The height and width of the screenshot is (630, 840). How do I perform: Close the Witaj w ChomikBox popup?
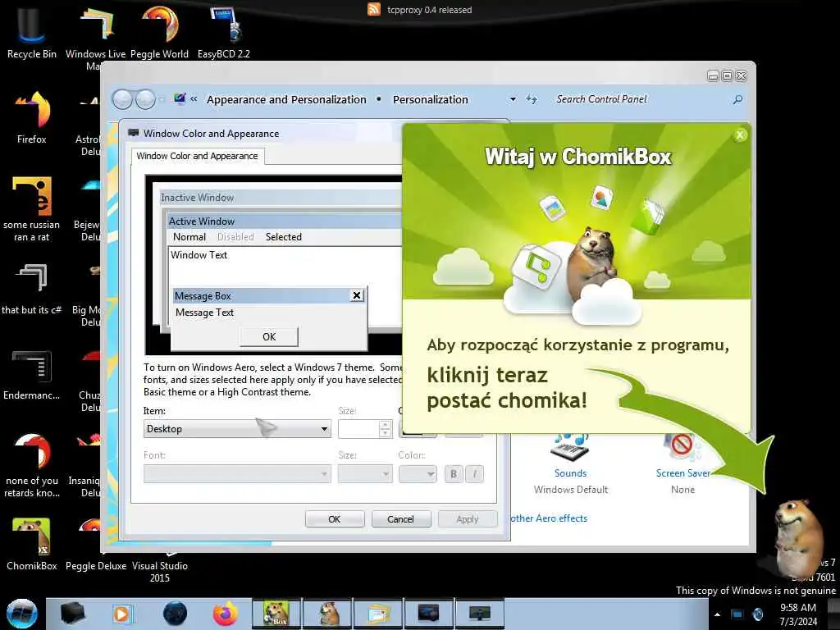740,135
